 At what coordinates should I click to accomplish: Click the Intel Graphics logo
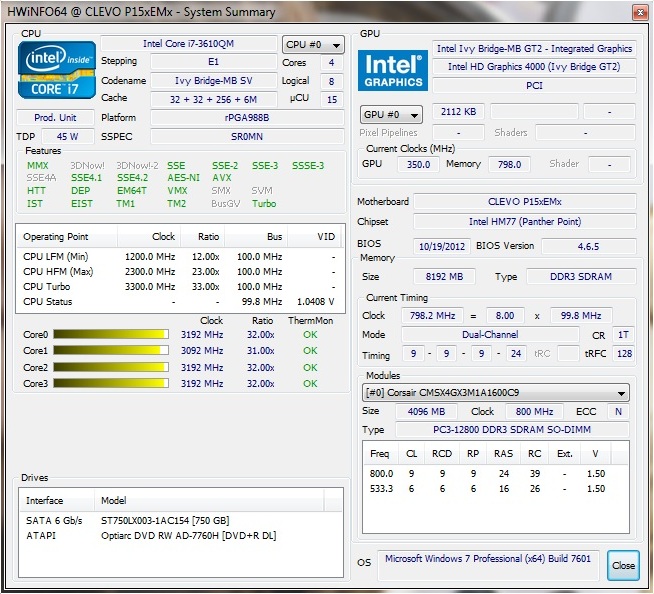tap(393, 70)
